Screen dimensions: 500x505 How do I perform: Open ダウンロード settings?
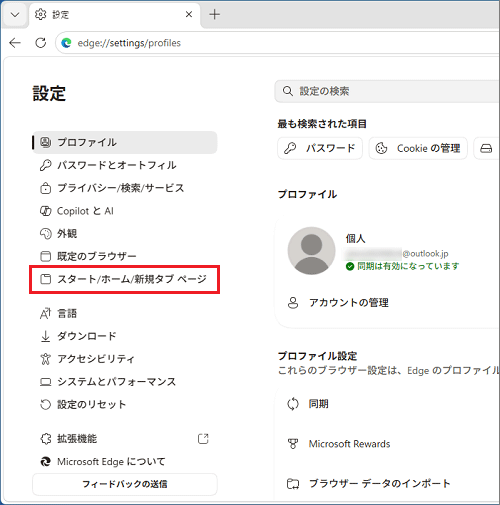pos(125,336)
